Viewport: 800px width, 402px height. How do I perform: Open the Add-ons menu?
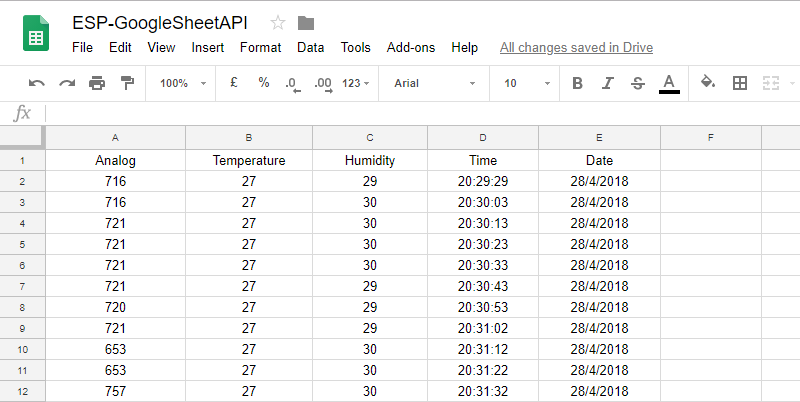[x=411, y=47]
